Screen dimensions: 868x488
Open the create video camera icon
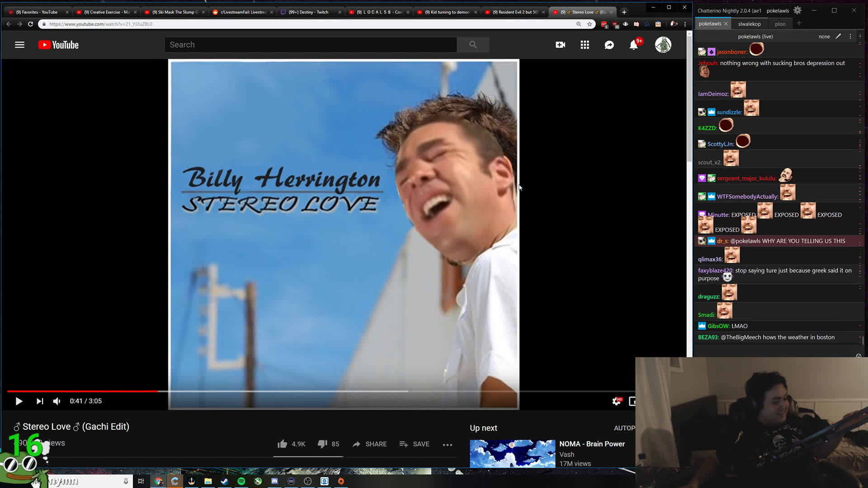560,45
